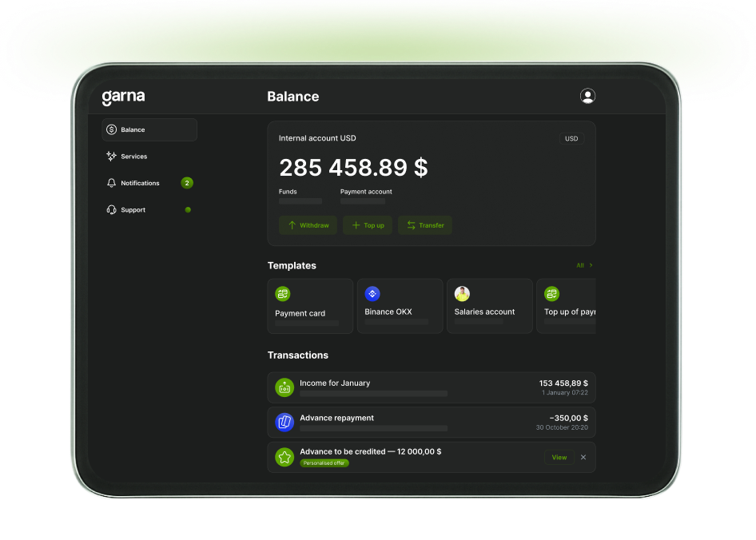The width and height of the screenshot is (756, 540).
Task: Click the Income for January green icon
Action: point(284,387)
